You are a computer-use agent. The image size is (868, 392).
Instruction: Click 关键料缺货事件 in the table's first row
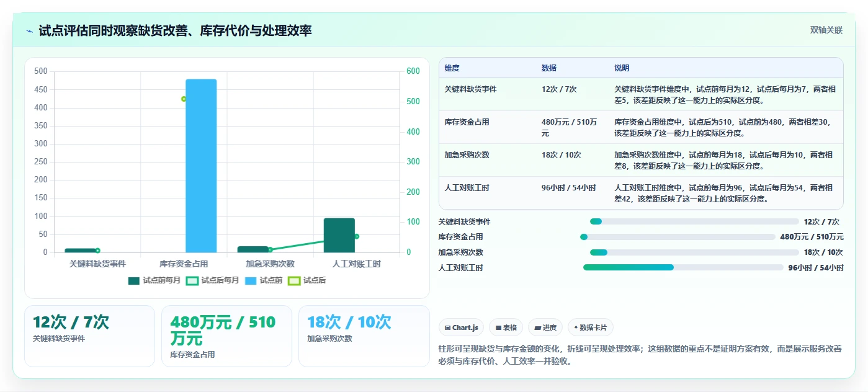pyautogui.click(x=470, y=89)
